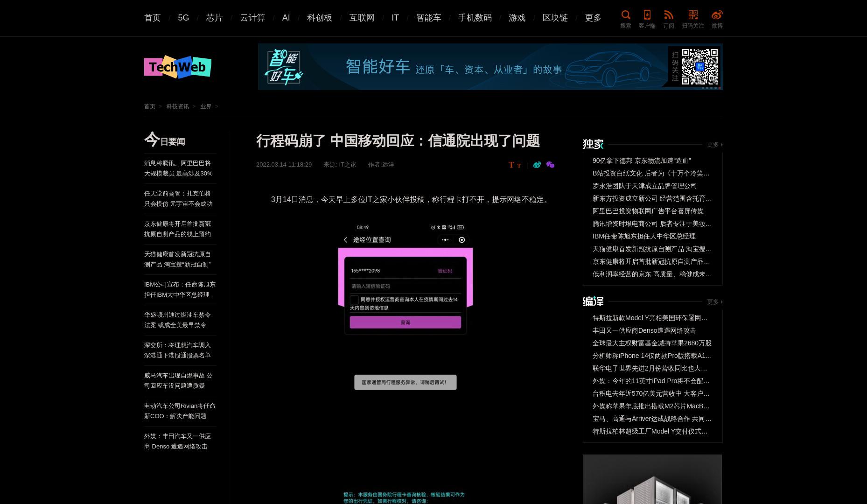Screen dimensions: 867x504
Task: Open 外媒称苹果年底推出M2芯片 article
Action: [651, 406]
